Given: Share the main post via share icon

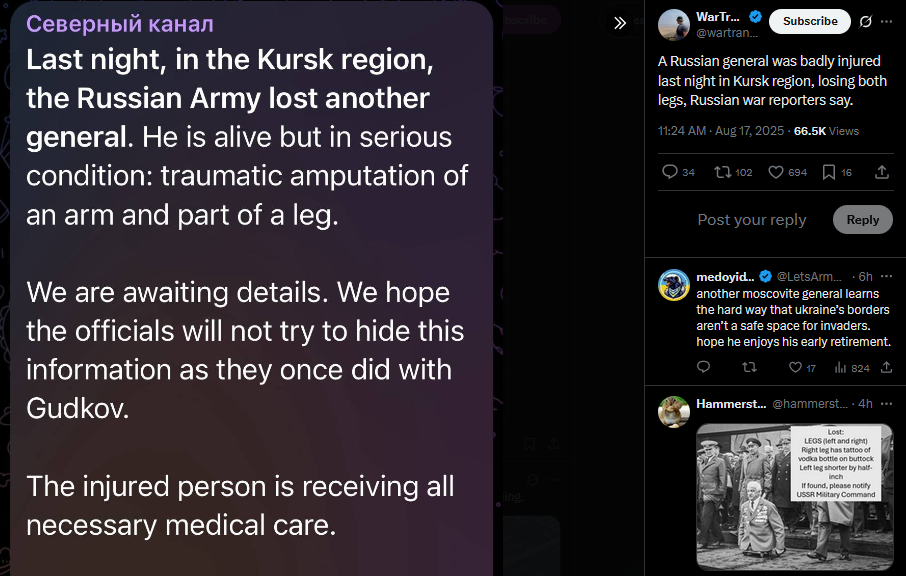Looking at the screenshot, I should pos(882,172).
